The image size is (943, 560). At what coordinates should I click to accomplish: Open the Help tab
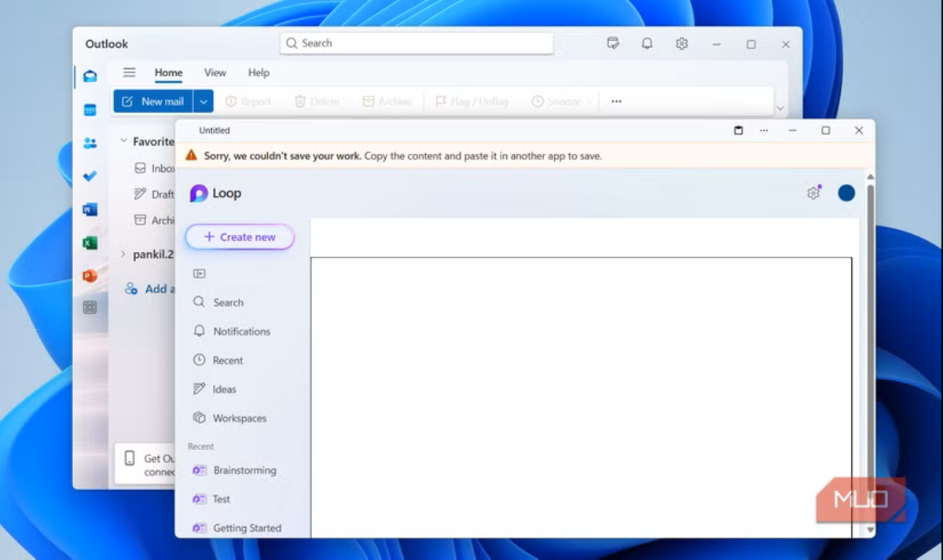click(259, 72)
